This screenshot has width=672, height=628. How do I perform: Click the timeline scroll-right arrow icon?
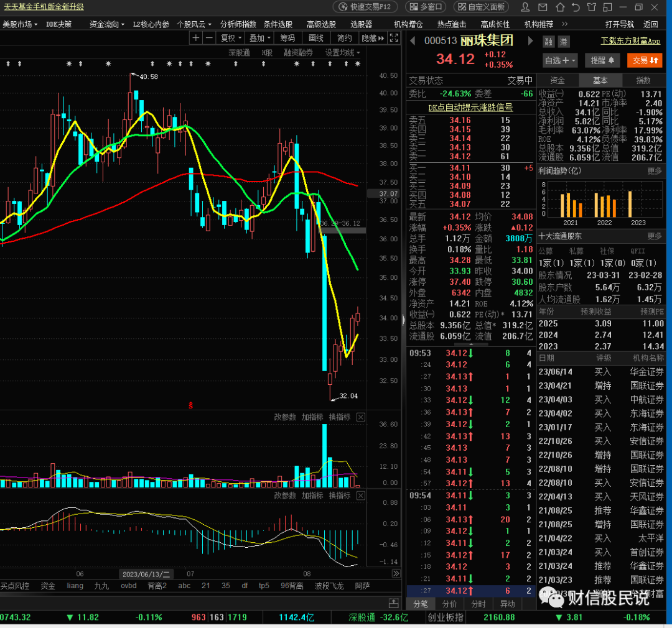tap(396, 574)
